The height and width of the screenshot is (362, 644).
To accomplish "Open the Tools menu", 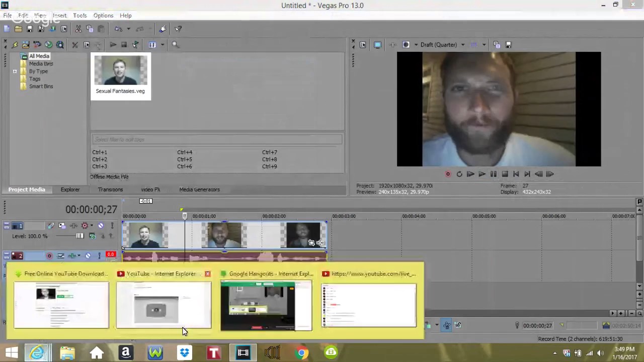I will 79,16.
